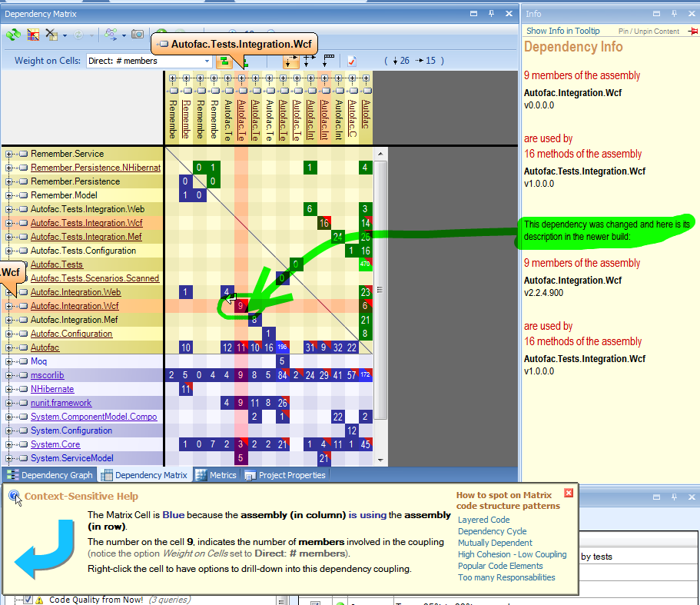
Task: Expand the System.ServiceModel row
Action: 8,458
